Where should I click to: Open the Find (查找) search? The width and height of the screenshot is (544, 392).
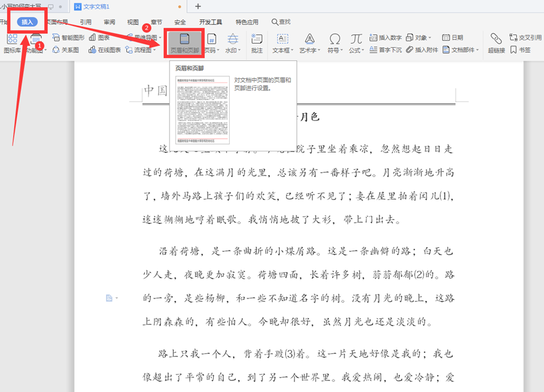[x=281, y=22]
